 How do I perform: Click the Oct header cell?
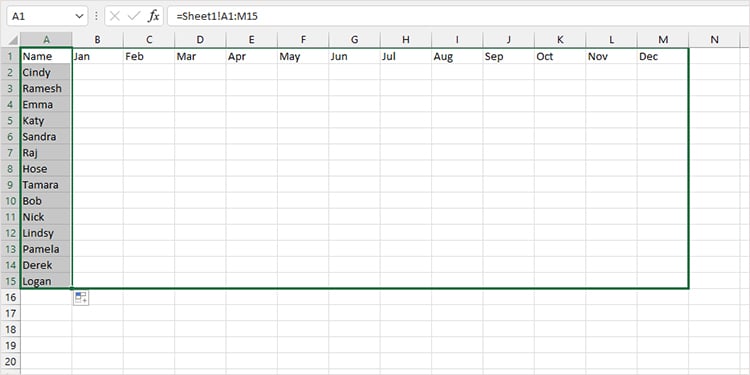coord(561,56)
